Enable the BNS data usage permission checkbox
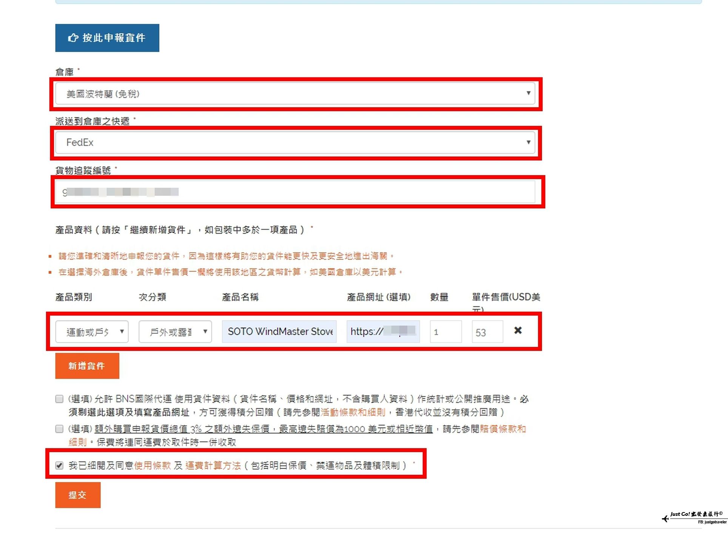This screenshot has height=560, width=728. [59, 399]
